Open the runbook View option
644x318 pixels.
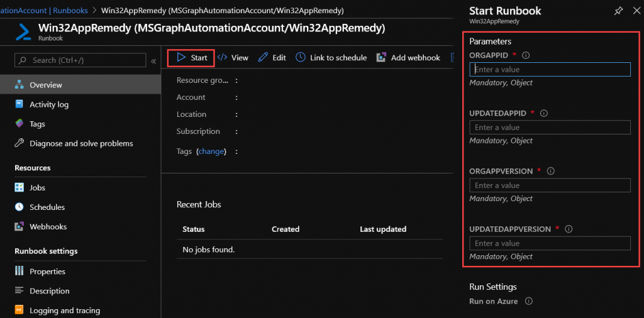tap(233, 58)
